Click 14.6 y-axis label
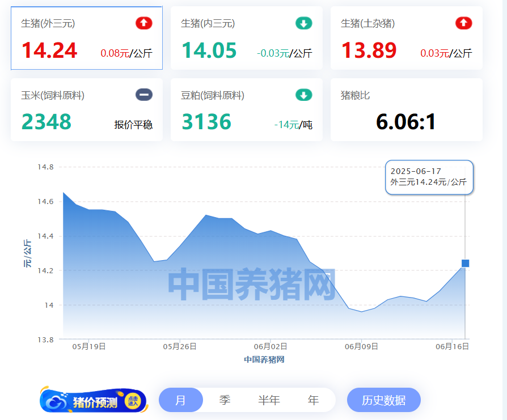The height and width of the screenshot is (420, 507). tap(45, 202)
